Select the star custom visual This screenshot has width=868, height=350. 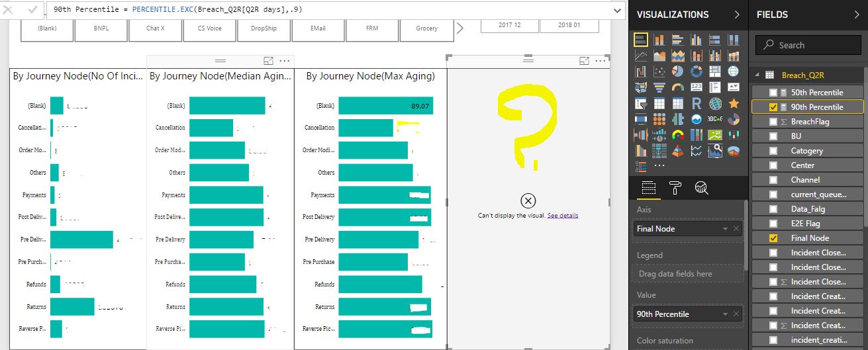pos(734,104)
